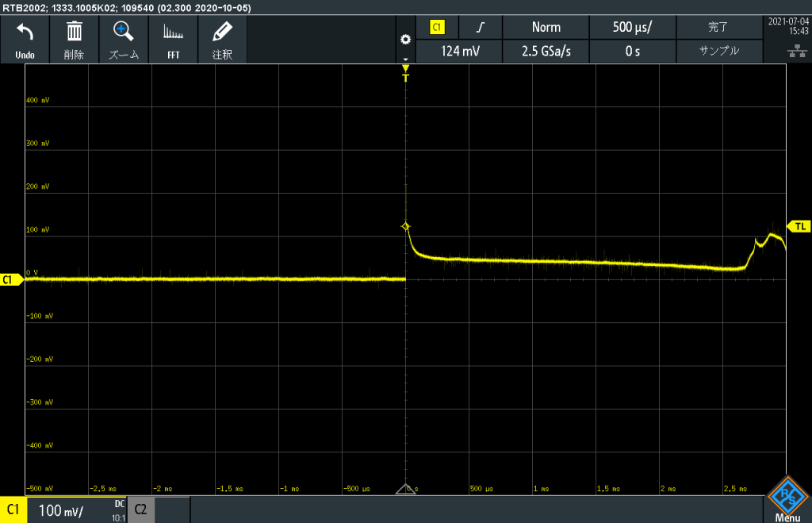This screenshot has height=523, width=812.
Task: Switch the rising edge trigger slope
Action: tap(480, 27)
